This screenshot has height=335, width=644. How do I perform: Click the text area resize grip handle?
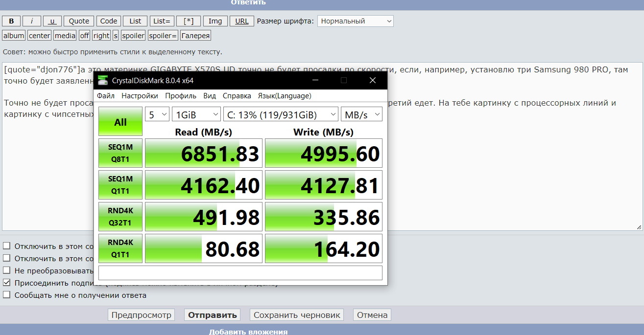coord(639,227)
